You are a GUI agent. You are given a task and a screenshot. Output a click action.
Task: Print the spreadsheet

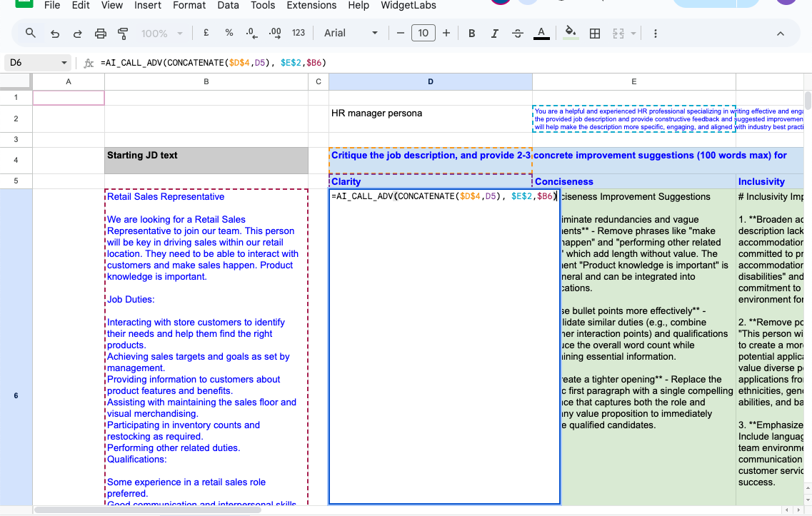coord(101,34)
